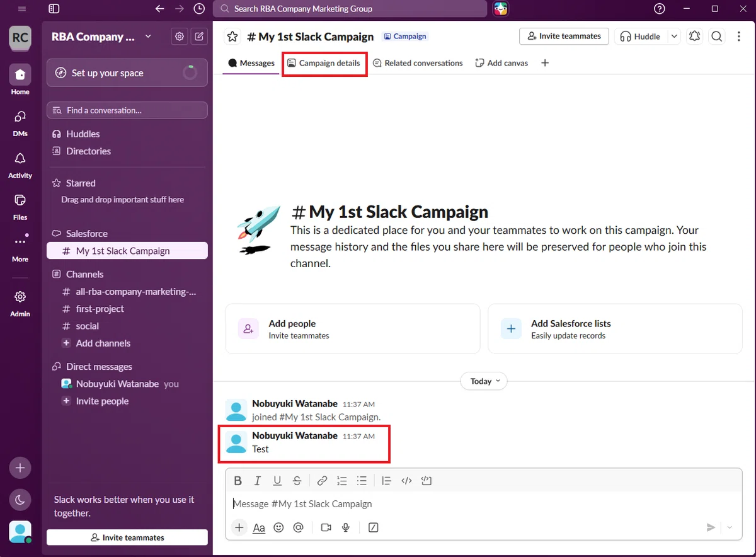This screenshot has height=557, width=756.
Task: Click the Add people card
Action: [x=353, y=329]
